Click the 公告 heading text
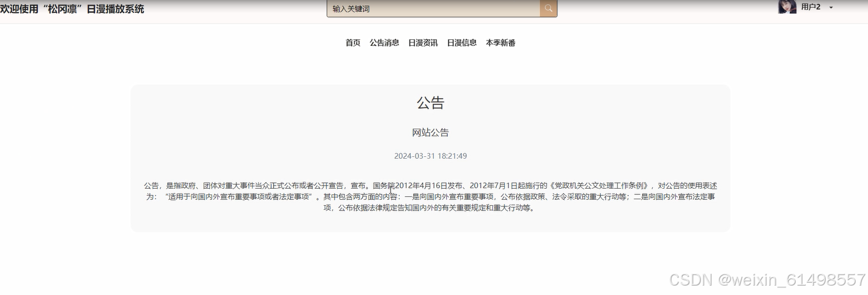Image resolution: width=868 pixels, height=295 pixels. click(430, 103)
